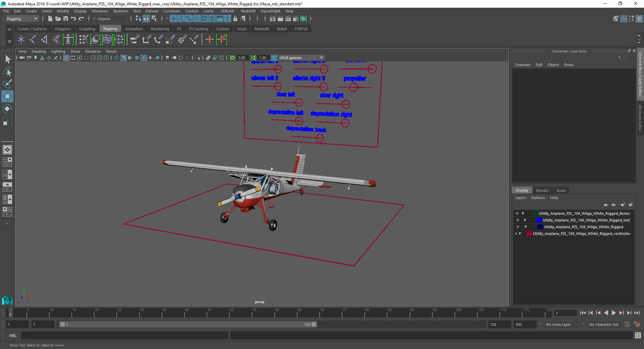Screen dimensions: 644x349
Task: Click the single perspective layout icon
Action: coord(7,150)
